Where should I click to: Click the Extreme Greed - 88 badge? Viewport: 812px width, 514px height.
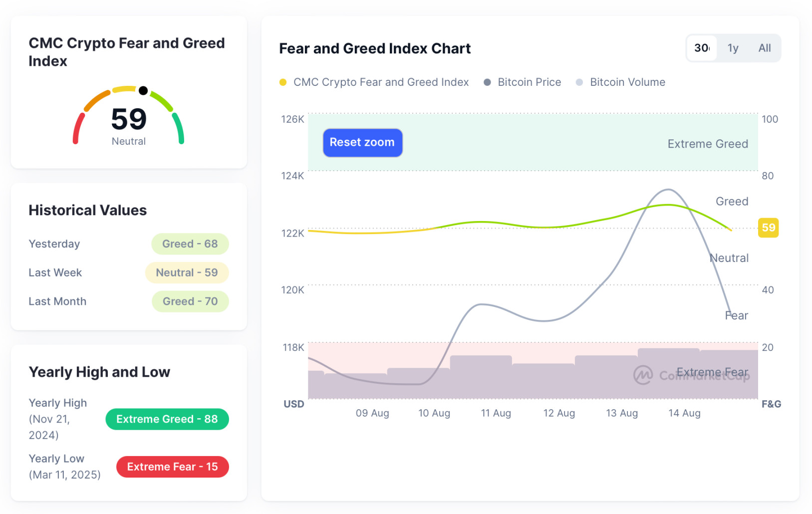(x=167, y=419)
